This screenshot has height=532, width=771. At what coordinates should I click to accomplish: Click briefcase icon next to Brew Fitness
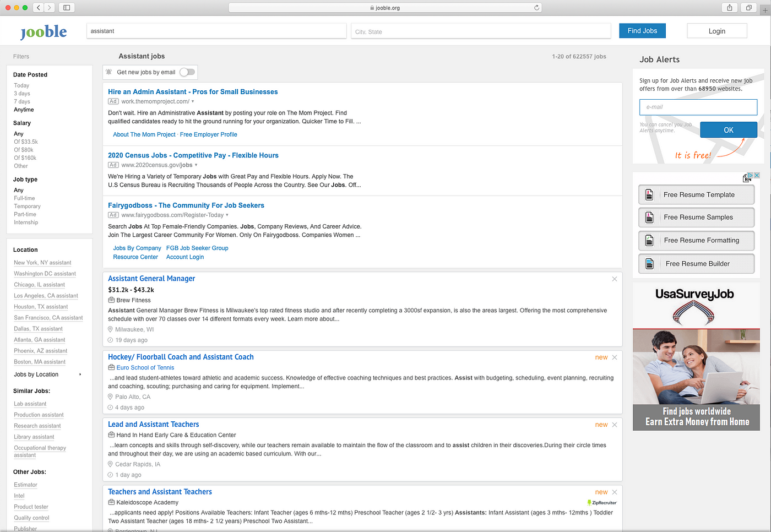(x=111, y=300)
